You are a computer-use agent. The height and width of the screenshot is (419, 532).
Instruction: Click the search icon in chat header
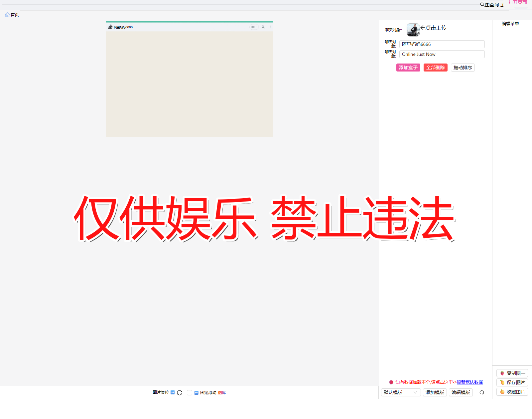point(263,27)
